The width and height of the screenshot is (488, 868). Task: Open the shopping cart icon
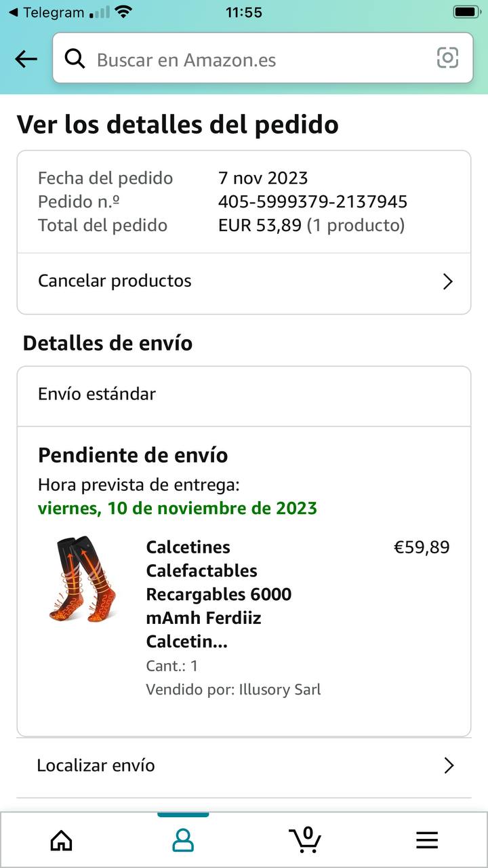tap(305, 840)
